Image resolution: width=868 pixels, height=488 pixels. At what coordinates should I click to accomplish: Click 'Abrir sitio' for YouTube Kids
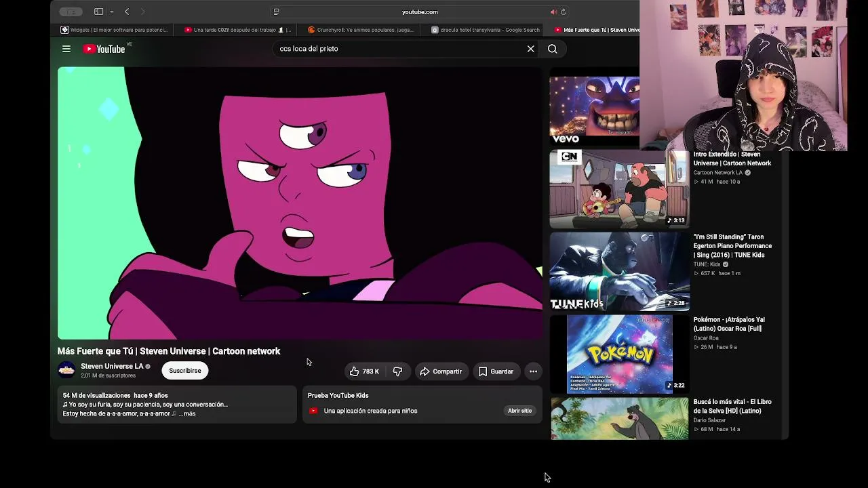pyautogui.click(x=520, y=411)
